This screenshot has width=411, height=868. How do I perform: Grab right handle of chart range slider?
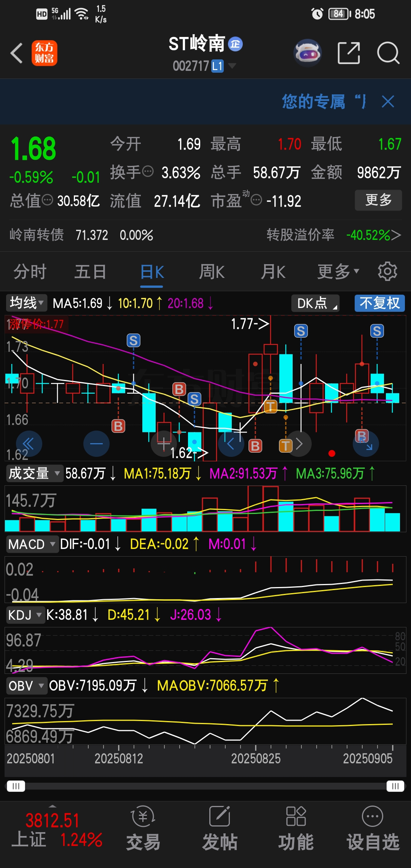click(395, 786)
